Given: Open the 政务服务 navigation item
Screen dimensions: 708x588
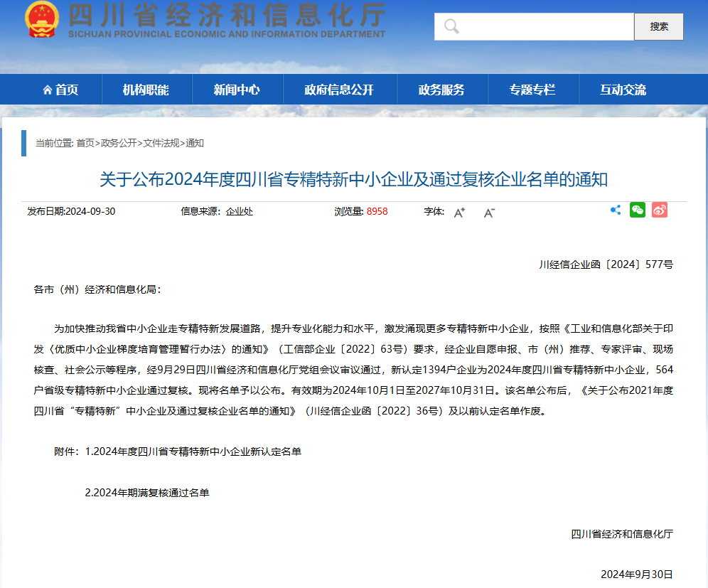Looking at the screenshot, I should [441, 90].
